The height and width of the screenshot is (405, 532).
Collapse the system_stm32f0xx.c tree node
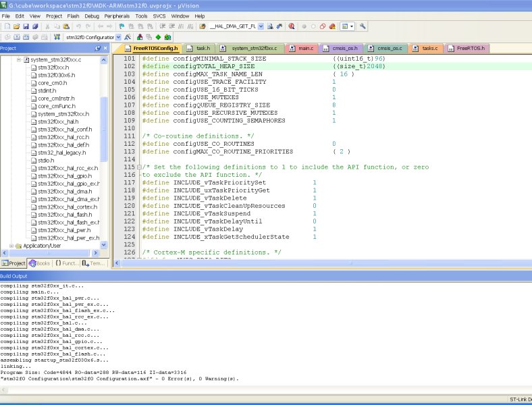pyautogui.click(x=18, y=60)
